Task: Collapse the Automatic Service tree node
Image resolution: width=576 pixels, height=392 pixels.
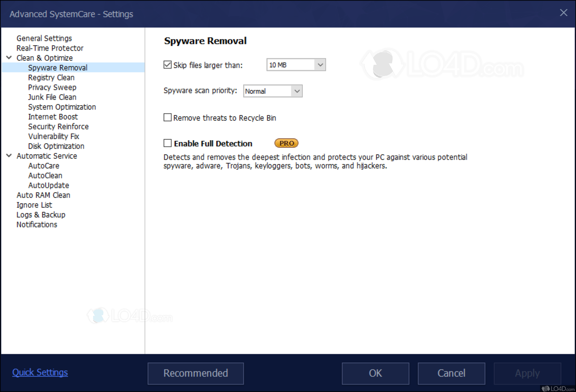Action: click(x=9, y=156)
